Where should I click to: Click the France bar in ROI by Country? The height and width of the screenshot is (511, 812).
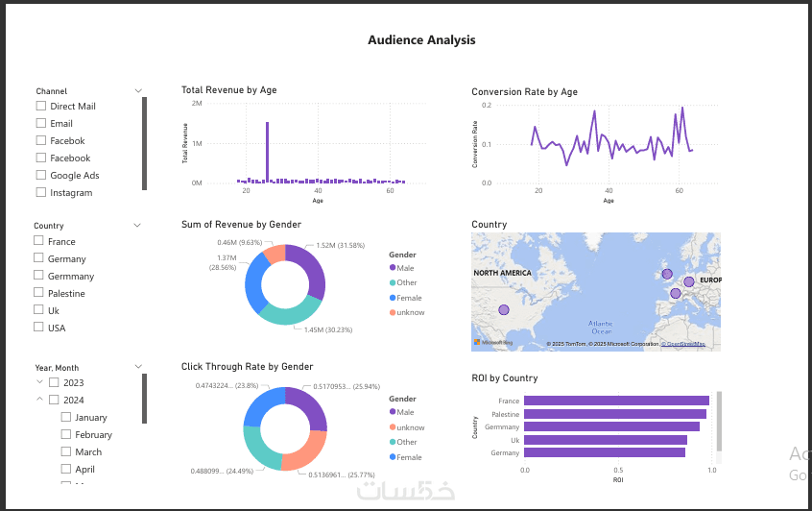(x=616, y=401)
